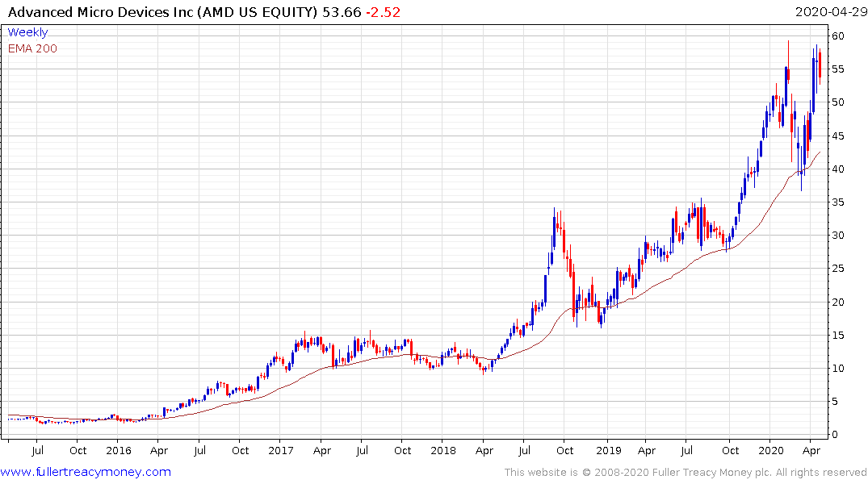Click the 'Weekly' legend label

tap(27, 32)
